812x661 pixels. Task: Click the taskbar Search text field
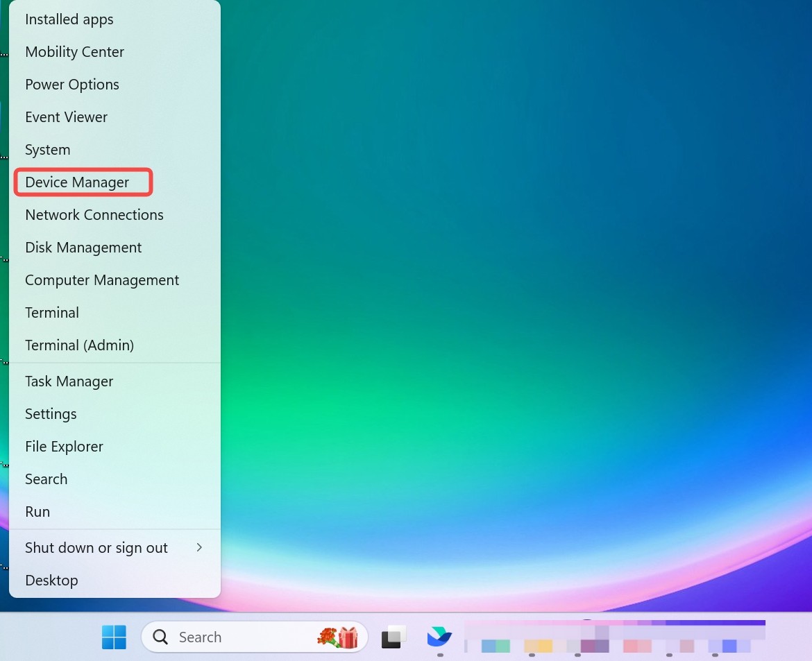pyautogui.click(x=229, y=637)
